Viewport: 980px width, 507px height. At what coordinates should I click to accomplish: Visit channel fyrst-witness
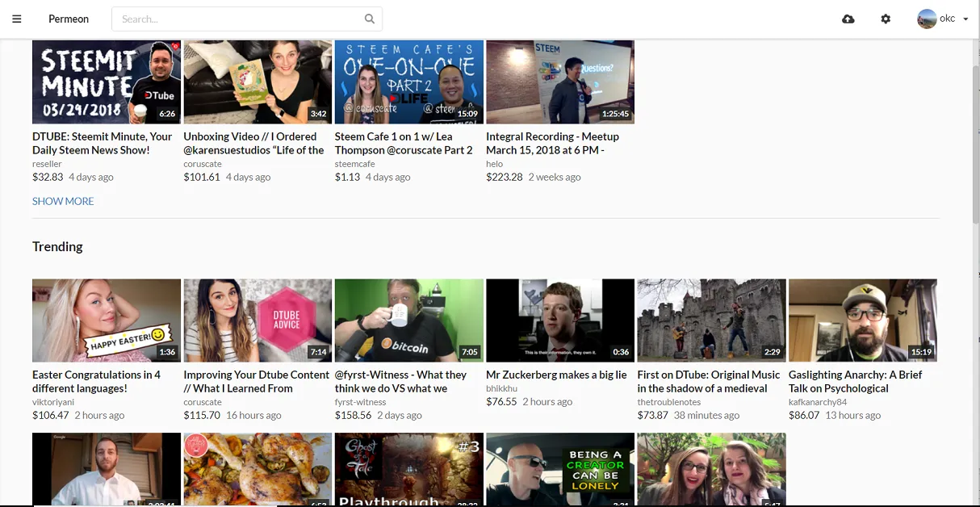[361, 402]
